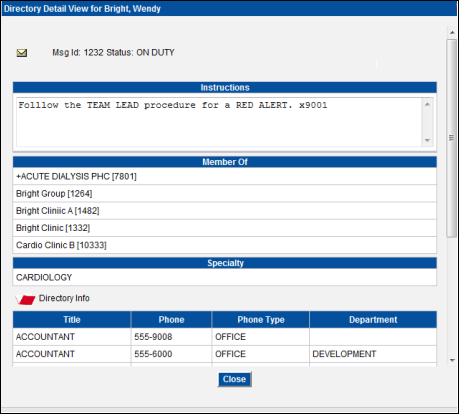Image resolution: width=459 pixels, height=414 pixels.
Task: Click the main scrollbar up arrow
Action: 452,32
